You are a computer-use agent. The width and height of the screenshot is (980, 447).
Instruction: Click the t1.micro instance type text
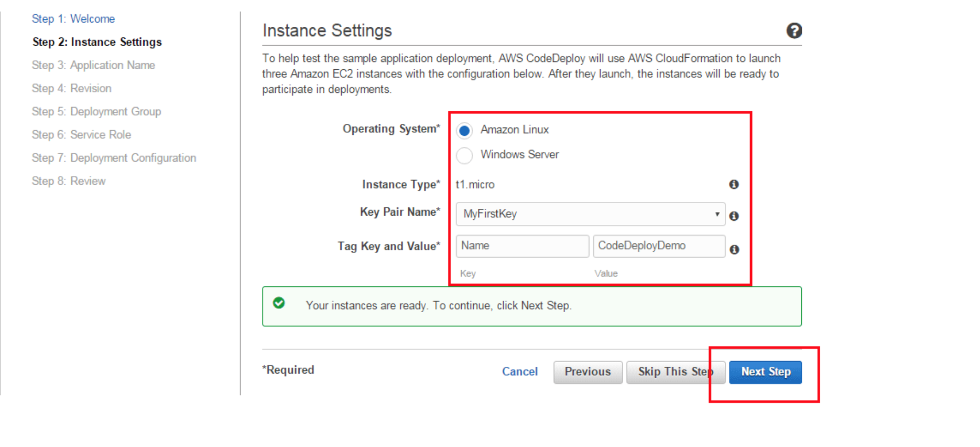click(x=475, y=185)
